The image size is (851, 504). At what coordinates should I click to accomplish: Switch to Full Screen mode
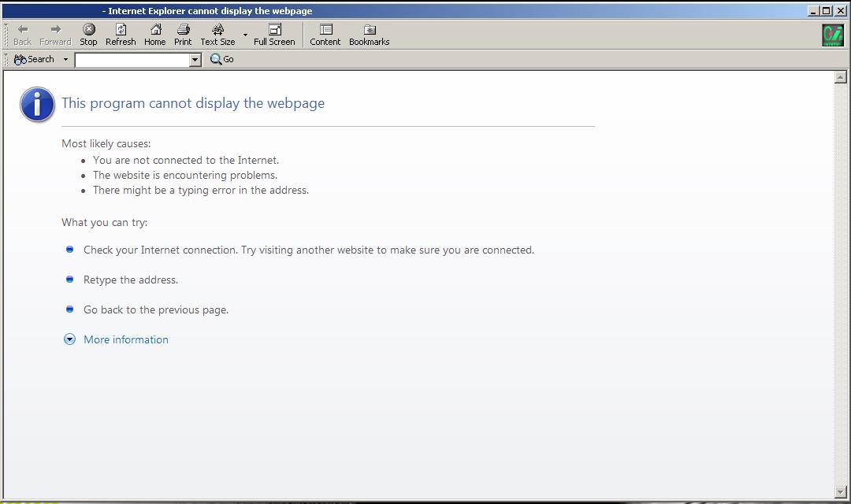275,35
